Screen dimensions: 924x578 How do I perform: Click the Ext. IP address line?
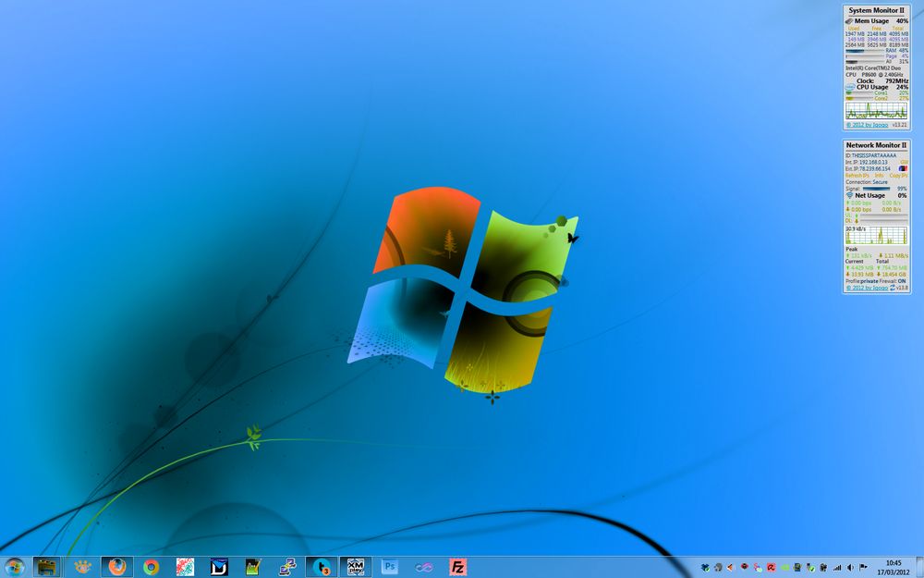pyautogui.click(x=867, y=168)
